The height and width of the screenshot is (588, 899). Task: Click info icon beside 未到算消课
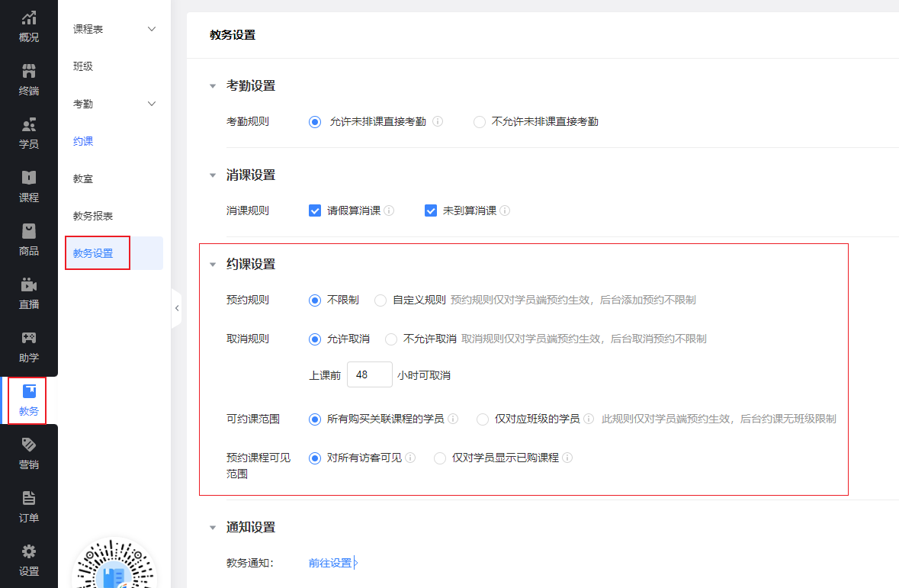(505, 210)
